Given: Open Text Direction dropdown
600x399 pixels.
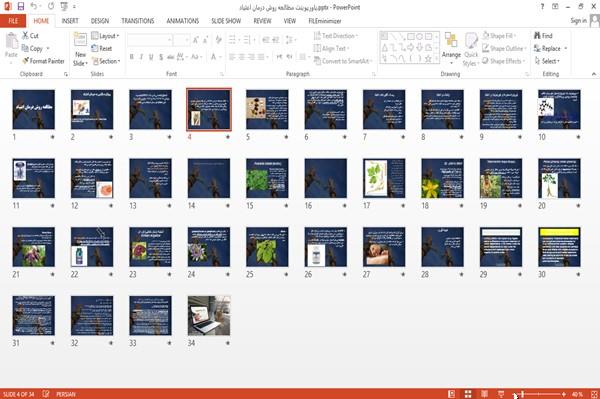Looking at the screenshot, I should 336,36.
